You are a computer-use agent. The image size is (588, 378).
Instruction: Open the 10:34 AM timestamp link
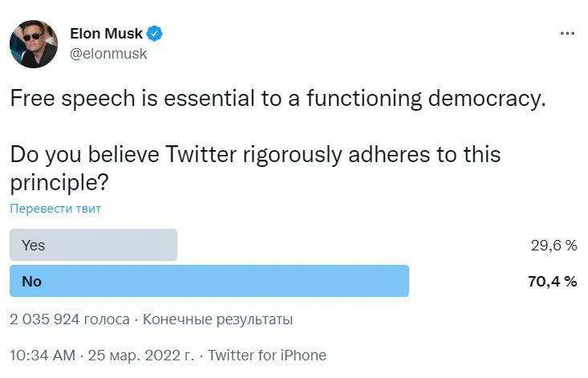43,355
